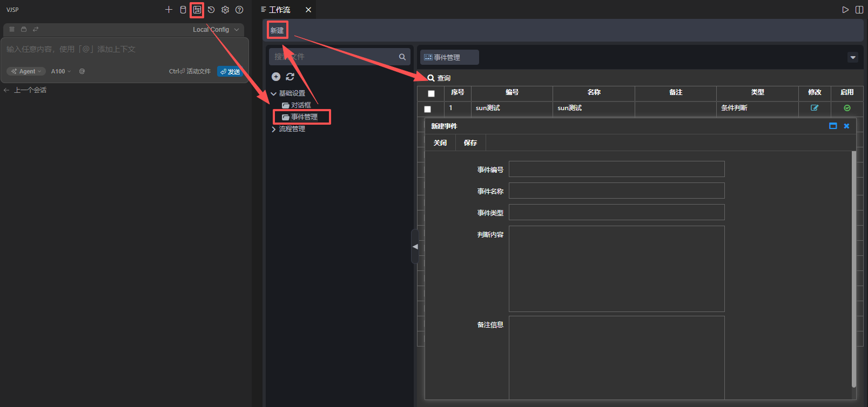Open the workflow icon in VJSP header
This screenshot has width=868, height=407.
point(197,10)
